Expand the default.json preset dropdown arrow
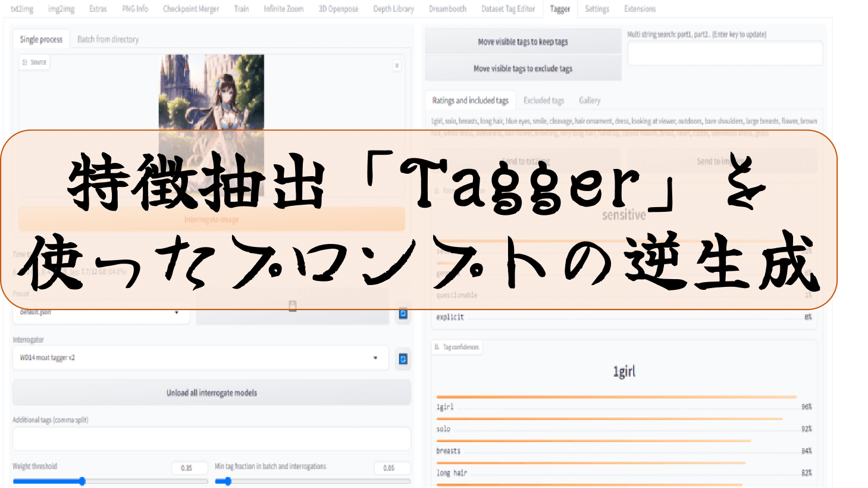Screen dimensions: 868x488 click(x=177, y=312)
